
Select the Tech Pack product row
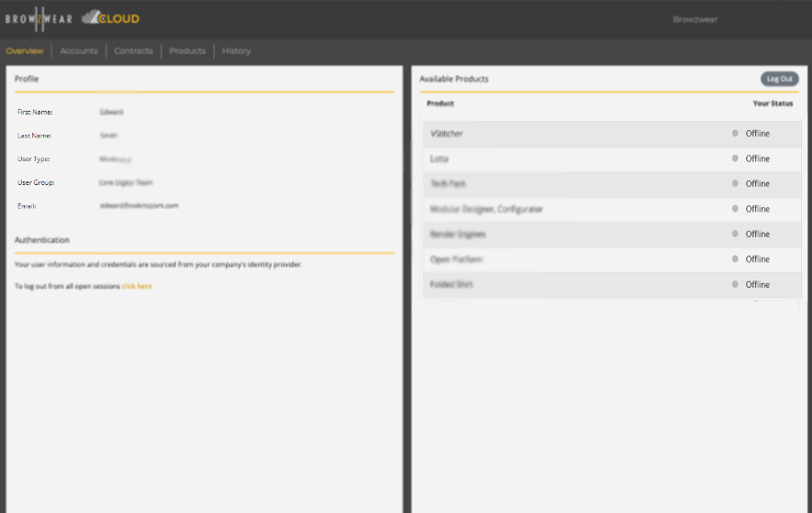(612, 184)
